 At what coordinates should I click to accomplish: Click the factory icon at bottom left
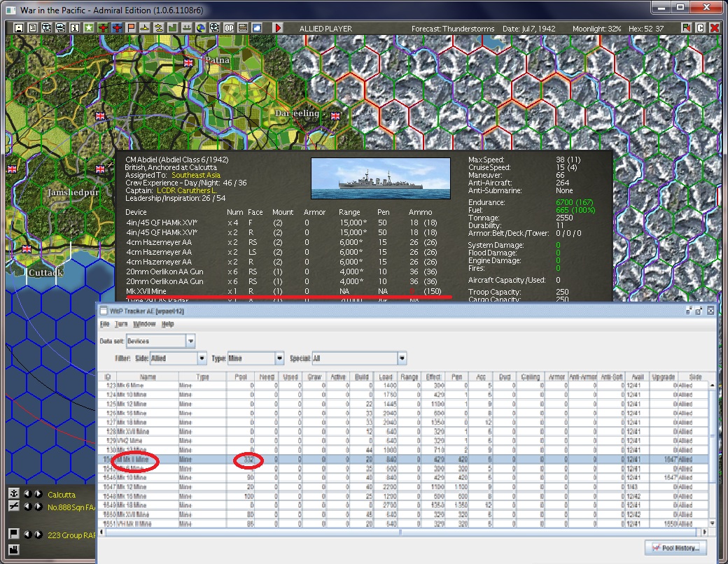[x=13, y=549]
